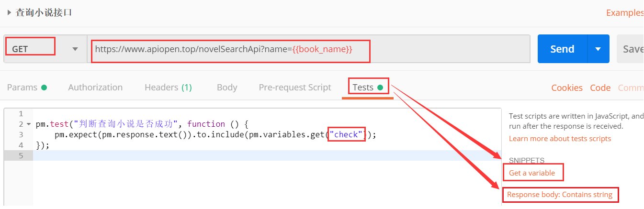
Task: Click the request URL input field
Action: click(x=306, y=49)
